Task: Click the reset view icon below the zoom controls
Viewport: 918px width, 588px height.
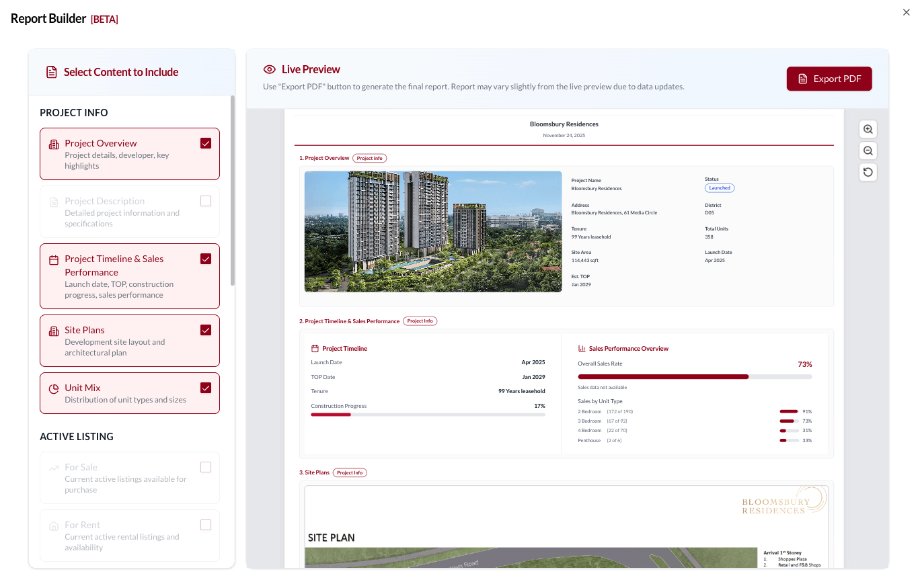Action: pyautogui.click(x=868, y=172)
